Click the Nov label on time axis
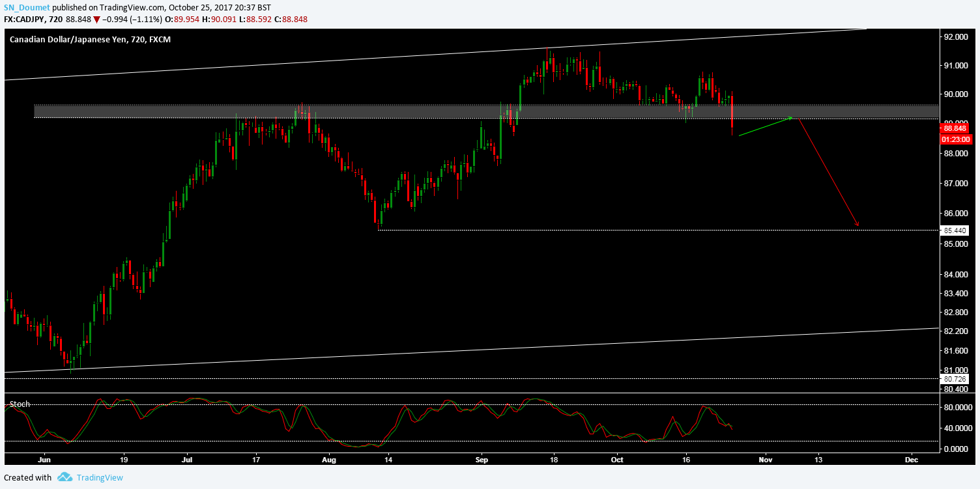980x489 pixels. (766, 460)
